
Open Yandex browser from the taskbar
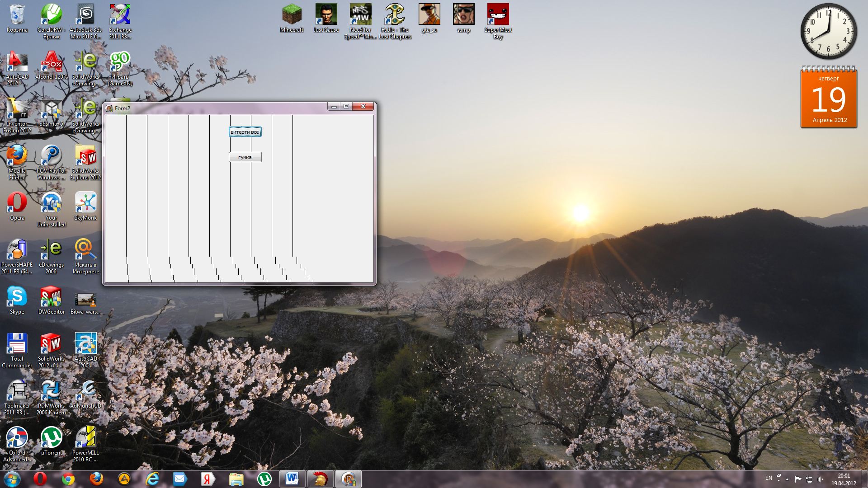click(x=208, y=479)
